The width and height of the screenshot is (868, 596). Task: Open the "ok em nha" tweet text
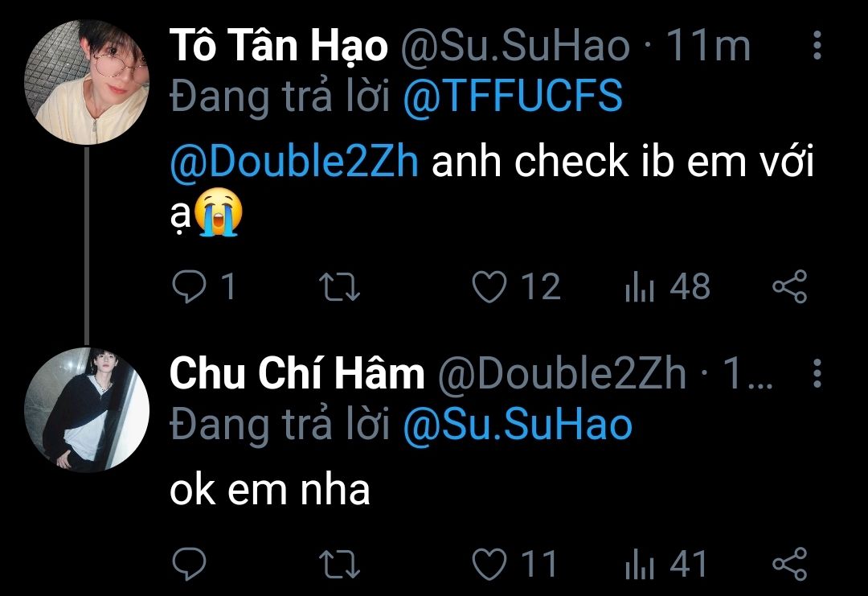tap(269, 490)
